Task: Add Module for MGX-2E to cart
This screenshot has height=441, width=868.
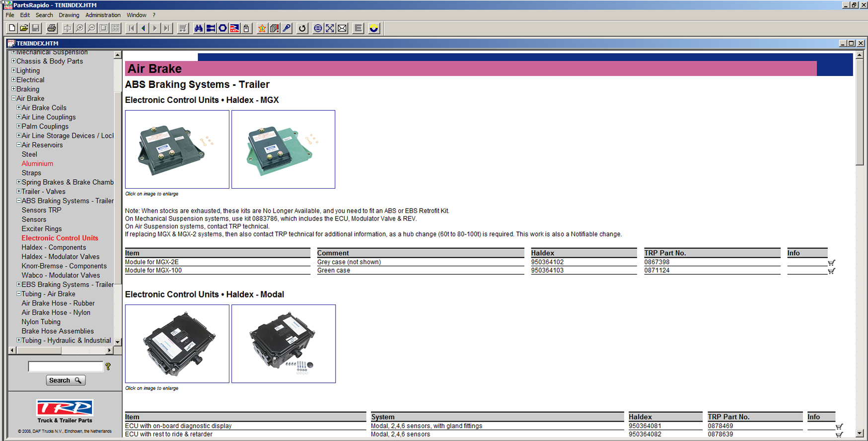Action: pos(831,263)
